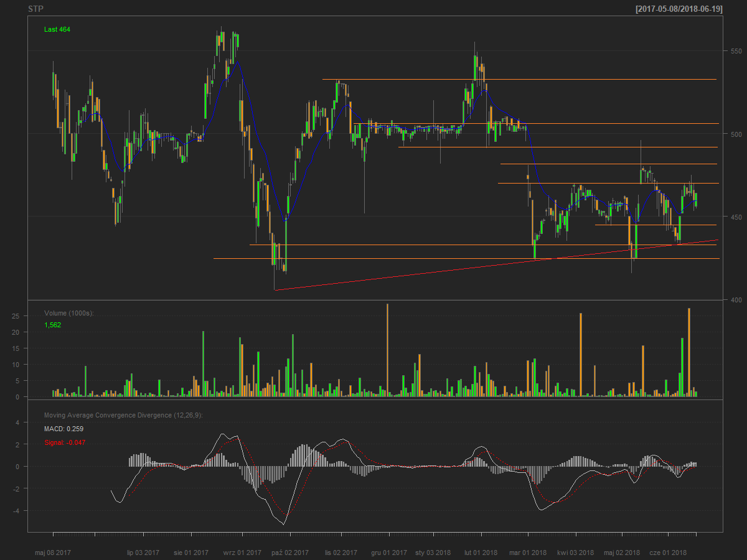
Task: Click the 'wrz 01 2017' date label
Action: tap(242, 553)
